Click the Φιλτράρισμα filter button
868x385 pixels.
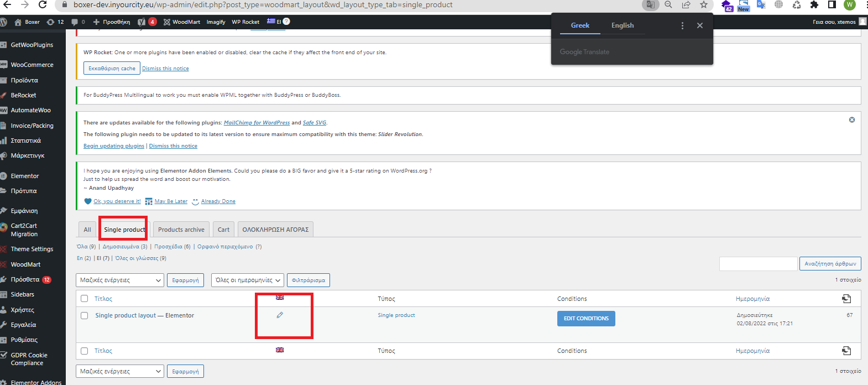[308, 280]
